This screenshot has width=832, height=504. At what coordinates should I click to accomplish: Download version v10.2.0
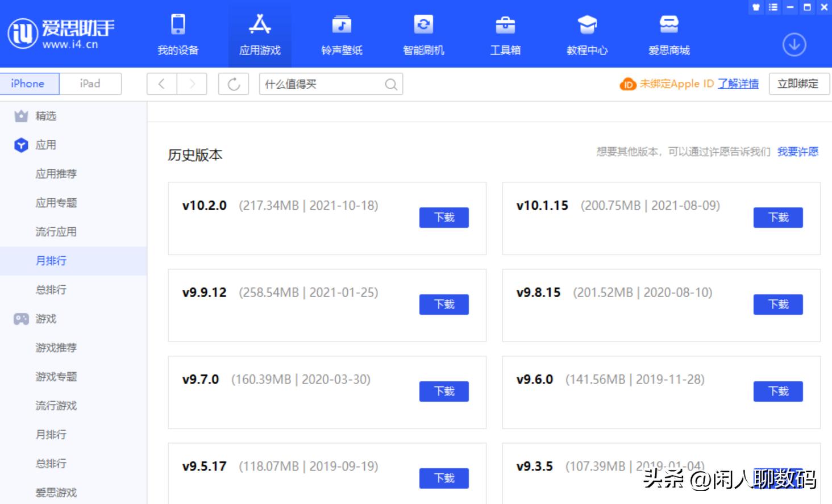444,218
